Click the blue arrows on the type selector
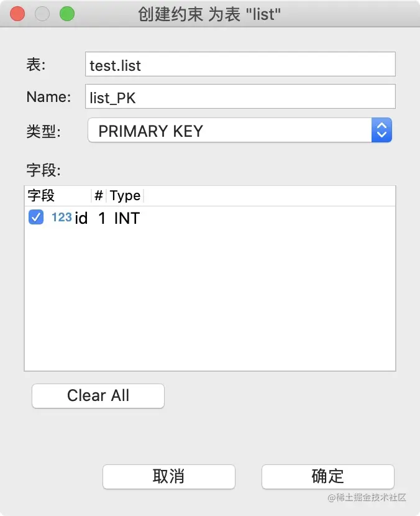The height and width of the screenshot is (516, 420). (381, 131)
